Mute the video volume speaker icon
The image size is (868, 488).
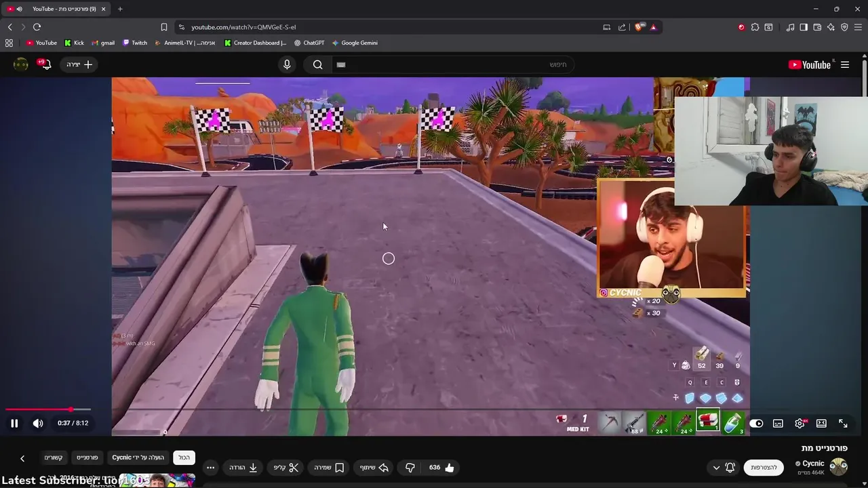pyautogui.click(x=38, y=423)
